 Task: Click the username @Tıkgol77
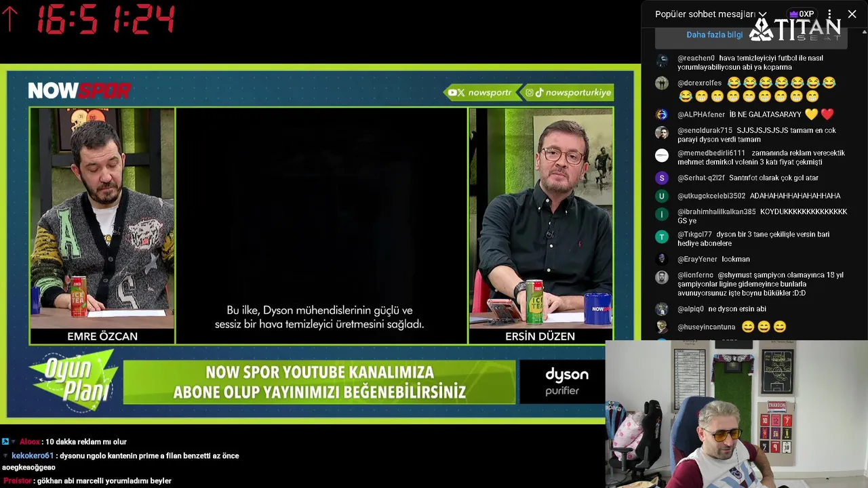coord(694,235)
